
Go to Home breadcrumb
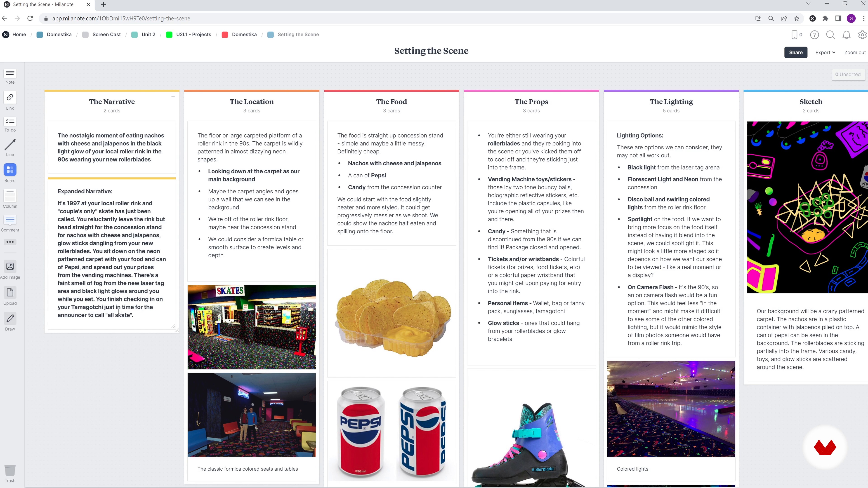tap(19, 34)
